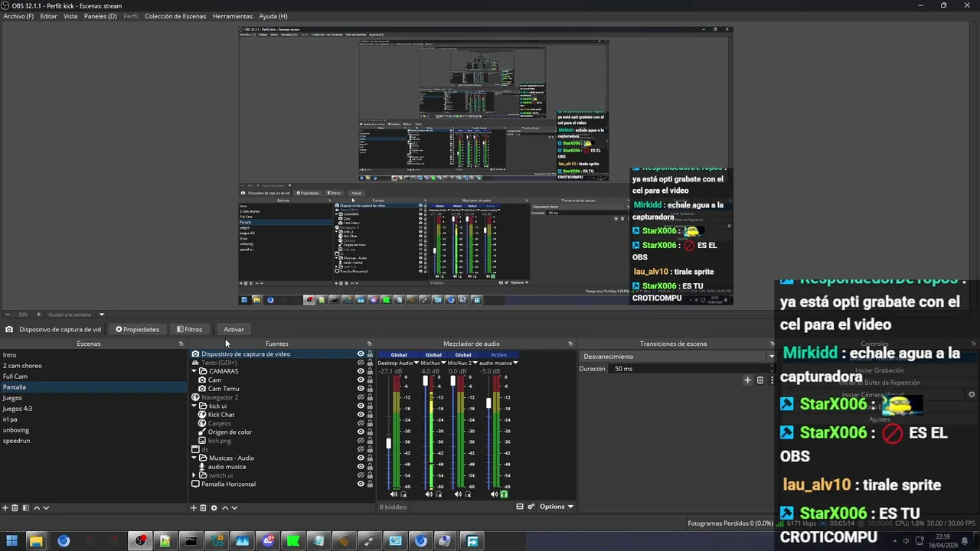Open the preview zoom Ajustar a la ventana dropdown
Image resolution: width=980 pixels, height=551 pixels.
coord(101,315)
